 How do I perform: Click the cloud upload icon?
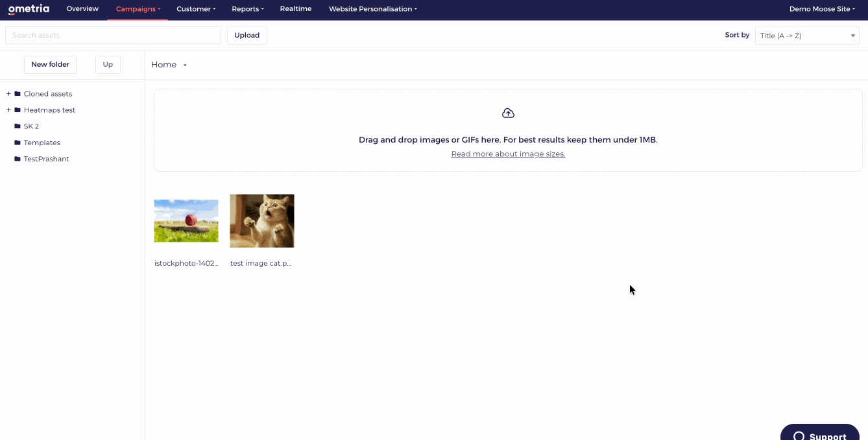508,113
